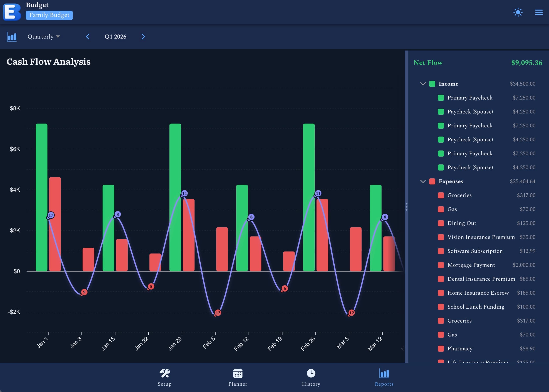Select the Family Budget badge

click(x=49, y=15)
